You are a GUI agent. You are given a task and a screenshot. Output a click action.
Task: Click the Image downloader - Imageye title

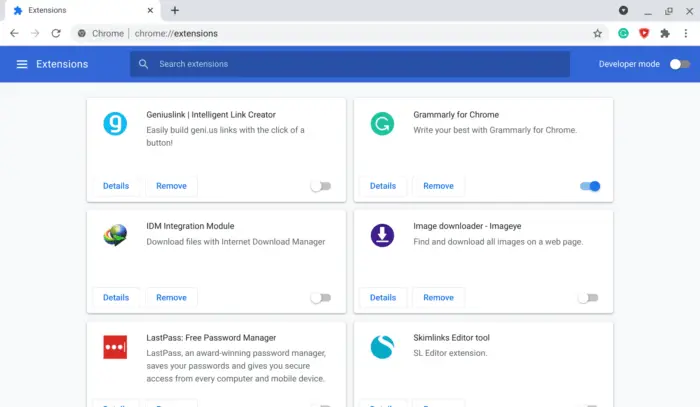[x=467, y=226]
